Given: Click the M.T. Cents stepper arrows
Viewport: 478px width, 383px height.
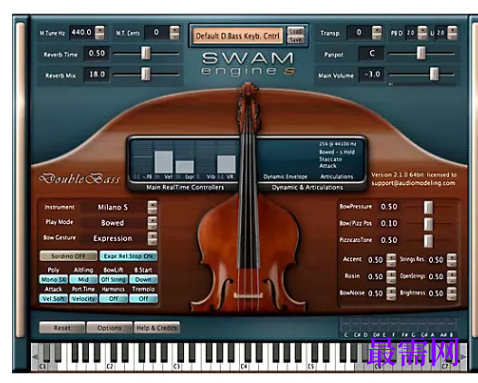Looking at the screenshot, I should click(x=174, y=32).
